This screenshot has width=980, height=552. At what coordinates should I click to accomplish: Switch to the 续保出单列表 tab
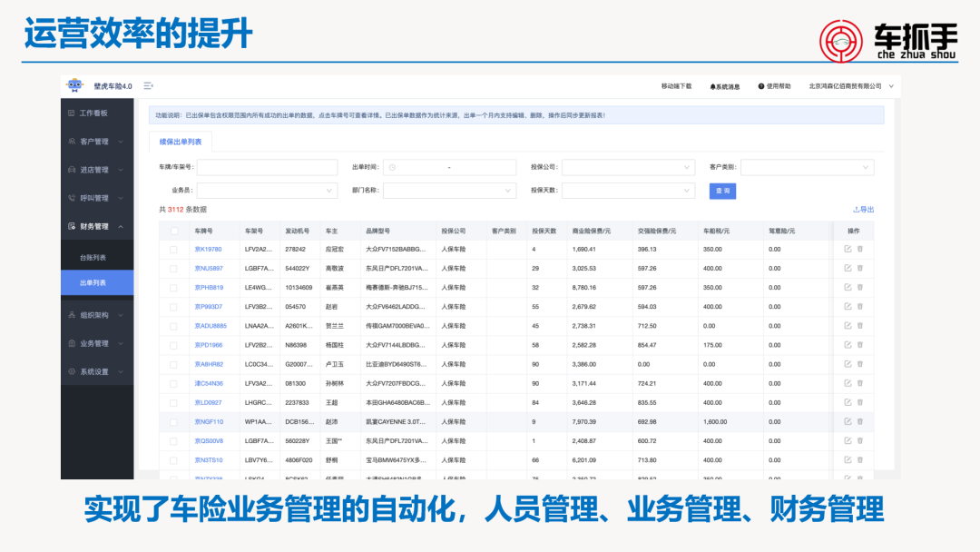pos(181,142)
